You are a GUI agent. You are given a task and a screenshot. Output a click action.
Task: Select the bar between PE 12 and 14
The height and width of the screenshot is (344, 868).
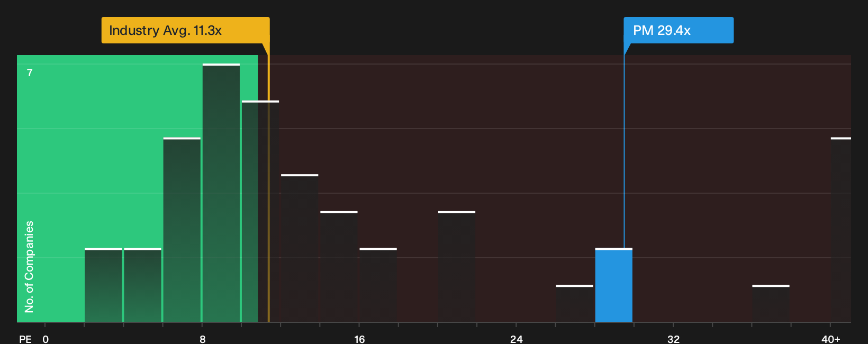tap(300, 248)
